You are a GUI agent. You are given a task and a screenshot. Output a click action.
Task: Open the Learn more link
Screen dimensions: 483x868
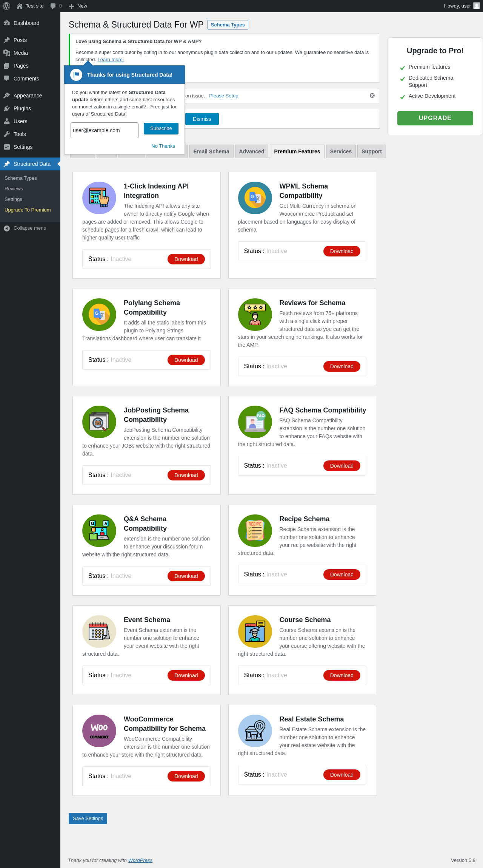[111, 60]
